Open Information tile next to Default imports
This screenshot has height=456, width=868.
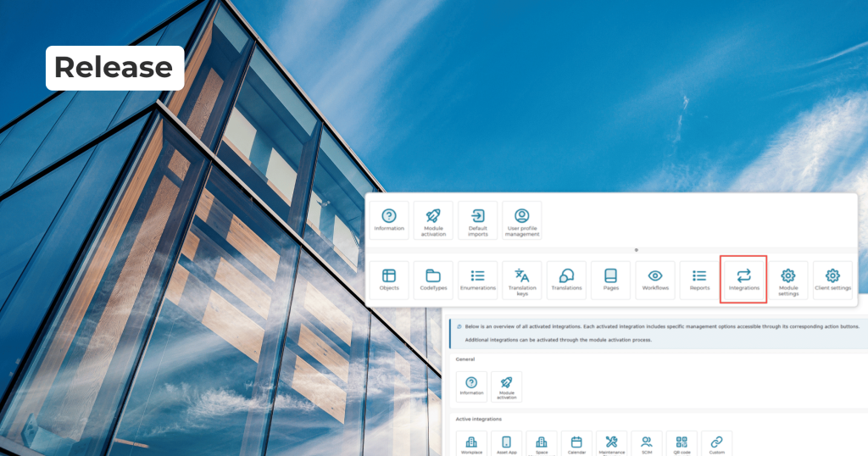pyautogui.click(x=389, y=220)
